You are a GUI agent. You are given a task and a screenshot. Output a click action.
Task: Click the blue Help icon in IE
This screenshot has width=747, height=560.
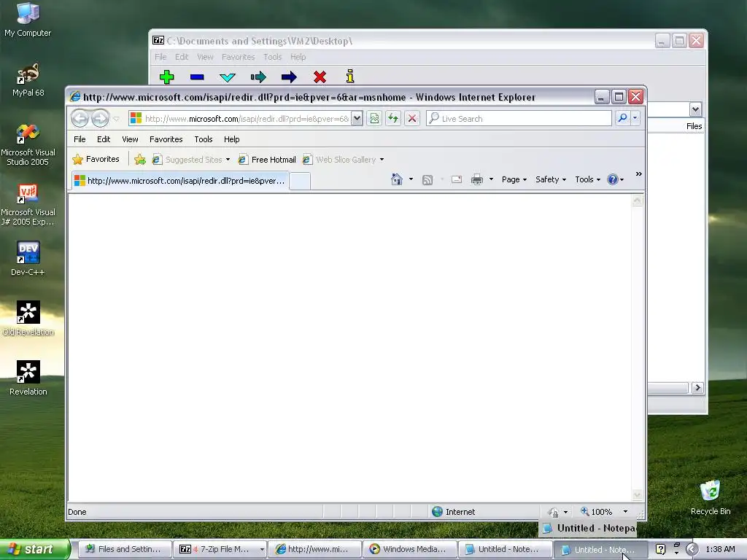pyautogui.click(x=612, y=179)
